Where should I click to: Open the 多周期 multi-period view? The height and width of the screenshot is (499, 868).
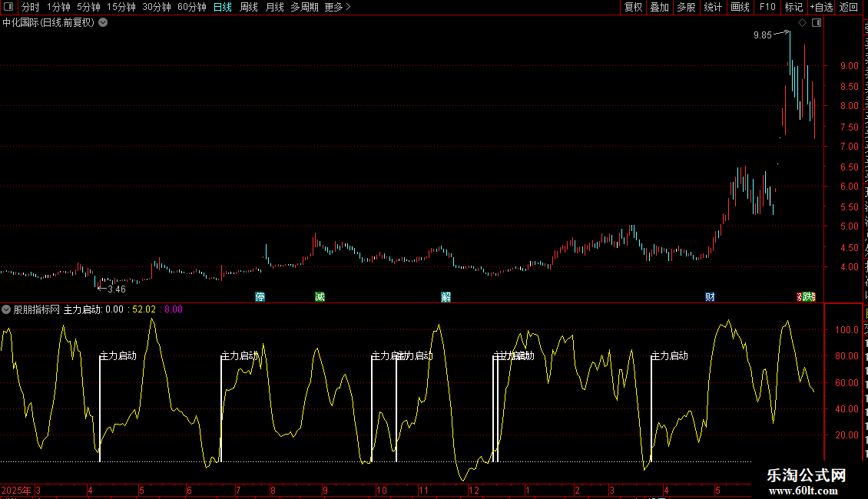tap(304, 7)
